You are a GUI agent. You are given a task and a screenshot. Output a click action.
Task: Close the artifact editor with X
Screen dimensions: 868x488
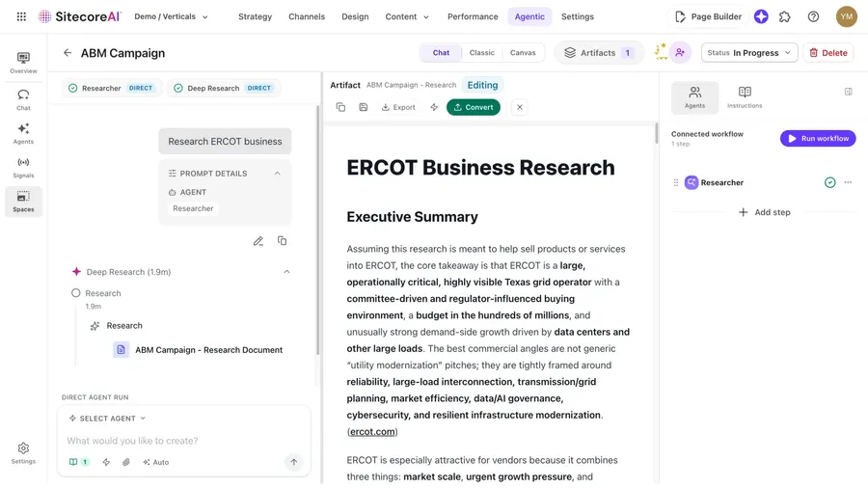tap(519, 107)
